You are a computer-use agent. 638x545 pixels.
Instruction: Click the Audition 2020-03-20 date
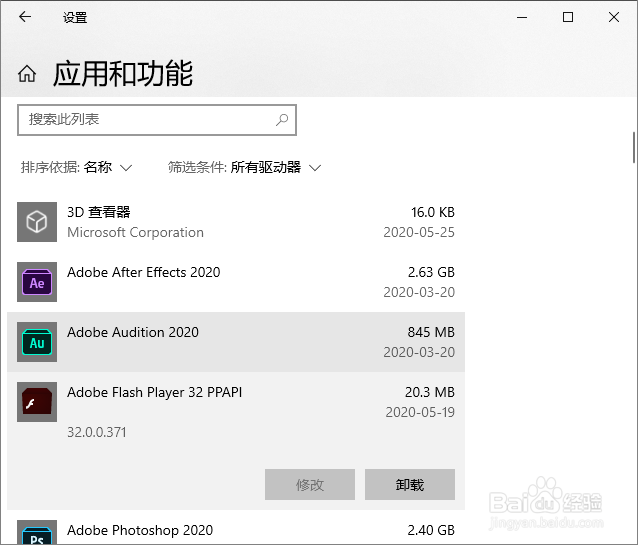419,352
